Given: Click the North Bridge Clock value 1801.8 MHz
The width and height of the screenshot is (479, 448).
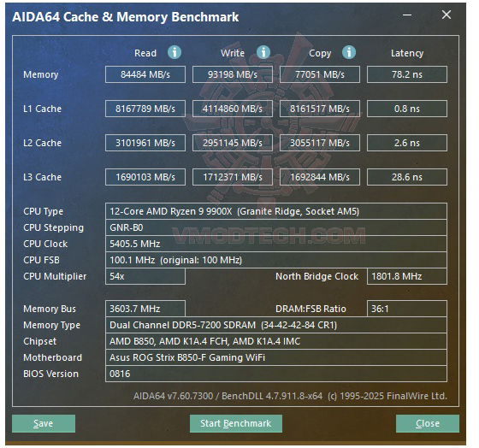Looking at the screenshot, I should 407,276.
